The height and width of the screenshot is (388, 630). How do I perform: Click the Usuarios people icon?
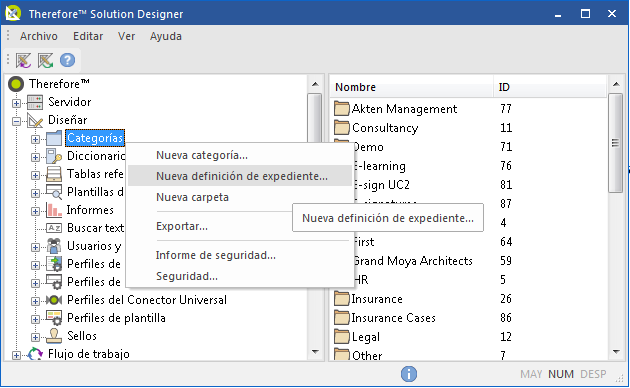pyautogui.click(x=54, y=246)
